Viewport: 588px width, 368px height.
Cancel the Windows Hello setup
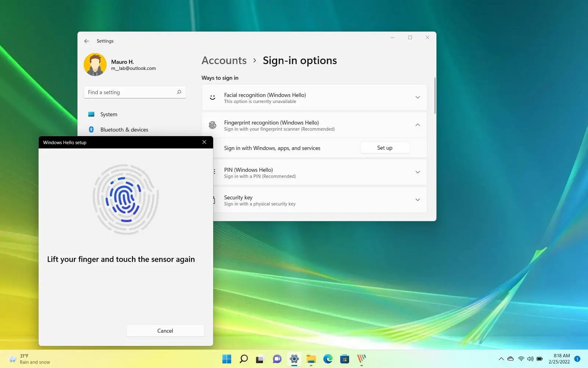(x=165, y=330)
